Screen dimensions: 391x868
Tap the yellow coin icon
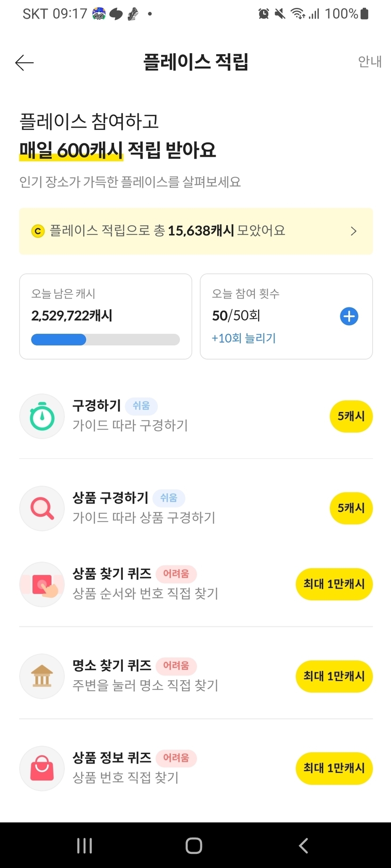pyautogui.click(x=38, y=231)
